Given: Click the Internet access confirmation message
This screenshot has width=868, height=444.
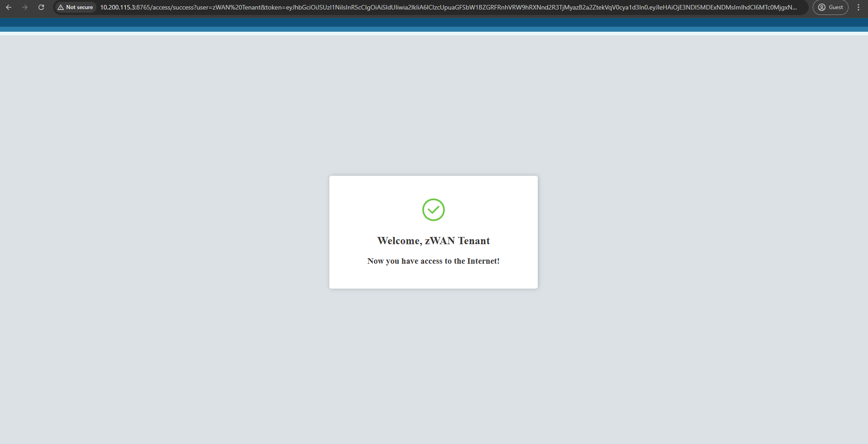Looking at the screenshot, I should pyautogui.click(x=434, y=261).
